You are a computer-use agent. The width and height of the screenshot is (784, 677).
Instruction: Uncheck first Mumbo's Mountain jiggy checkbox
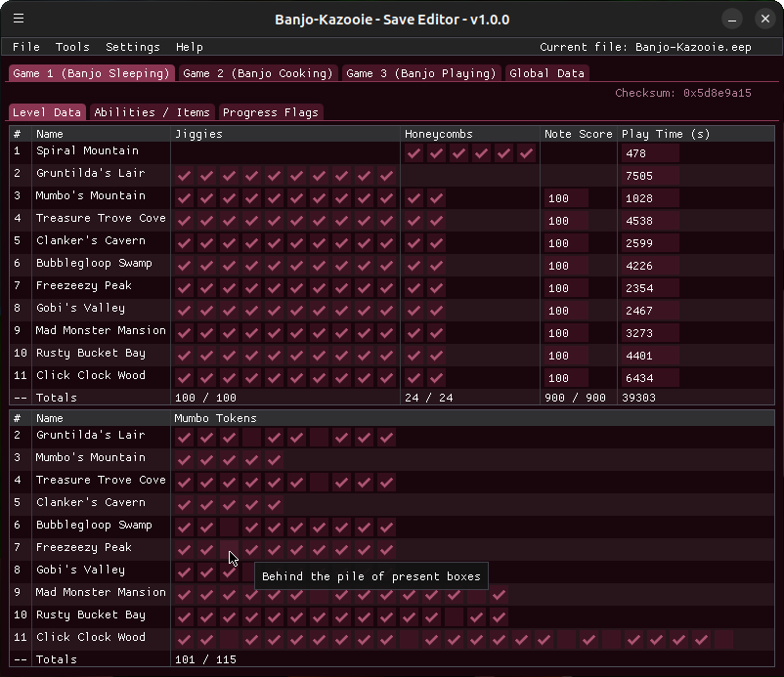click(185, 198)
